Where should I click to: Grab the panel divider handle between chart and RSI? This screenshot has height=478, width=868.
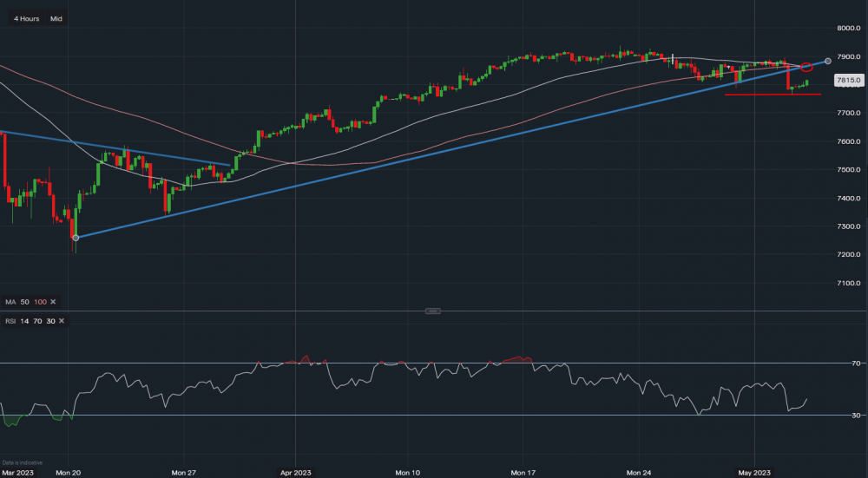(434, 311)
